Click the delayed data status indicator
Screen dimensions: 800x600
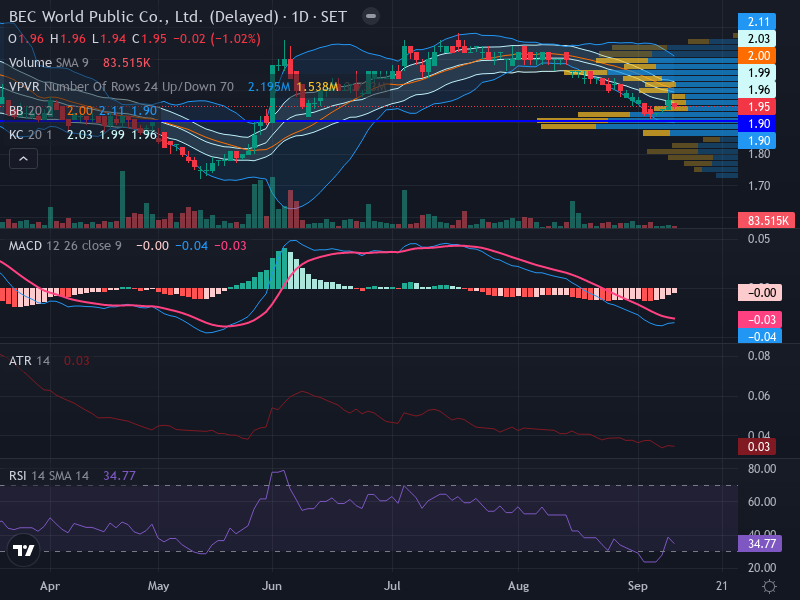click(x=371, y=16)
